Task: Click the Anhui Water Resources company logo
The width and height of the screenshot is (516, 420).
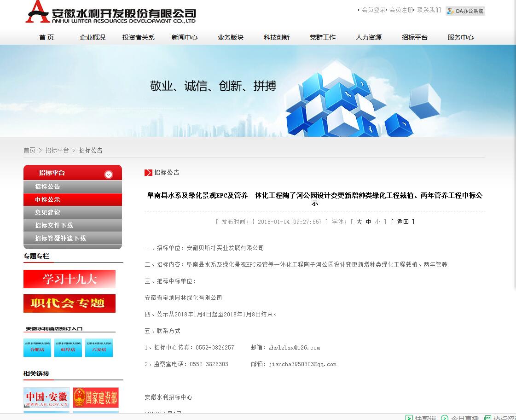Action: [x=110, y=12]
